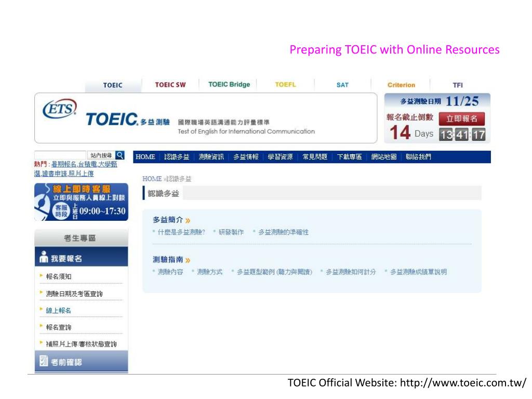Open the 多益測驗成績單說明 link
Screen dimensions: 532x399
pyautogui.click(x=418, y=272)
